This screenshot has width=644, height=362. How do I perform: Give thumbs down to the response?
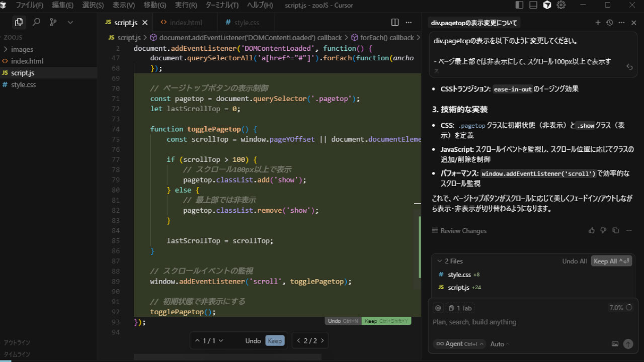tap(604, 231)
